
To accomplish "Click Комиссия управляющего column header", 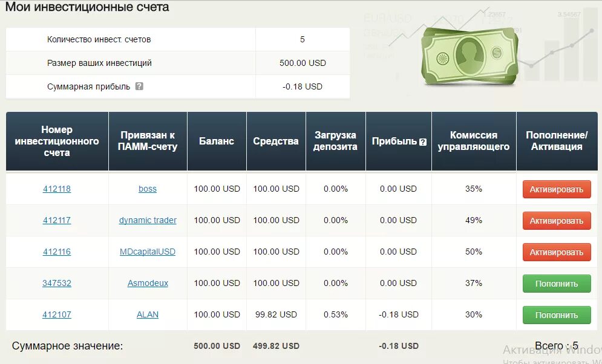I will pyautogui.click(x=474, y=141).
